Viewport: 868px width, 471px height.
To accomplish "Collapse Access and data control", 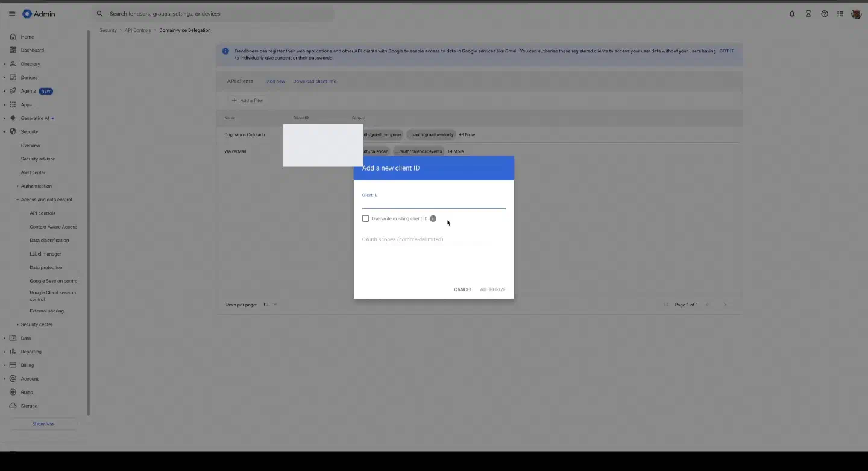I will [17, 200].
